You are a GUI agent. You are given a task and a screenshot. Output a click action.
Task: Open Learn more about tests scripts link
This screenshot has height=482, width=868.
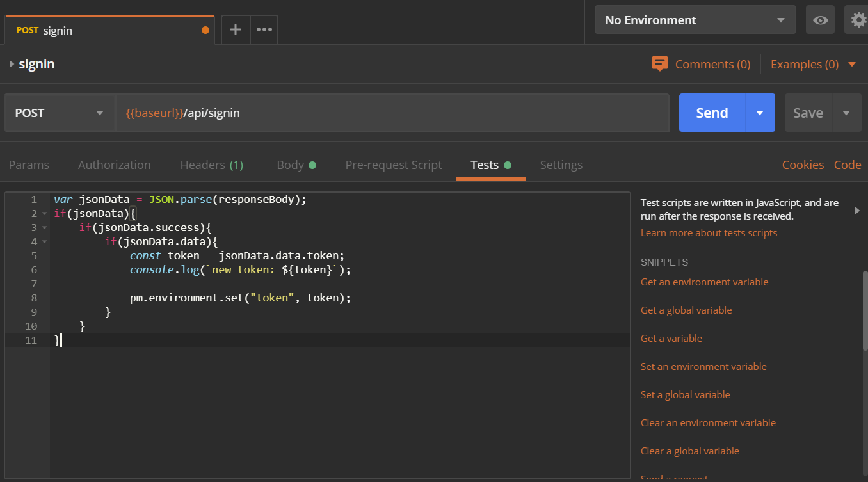(x=709, y=233)
